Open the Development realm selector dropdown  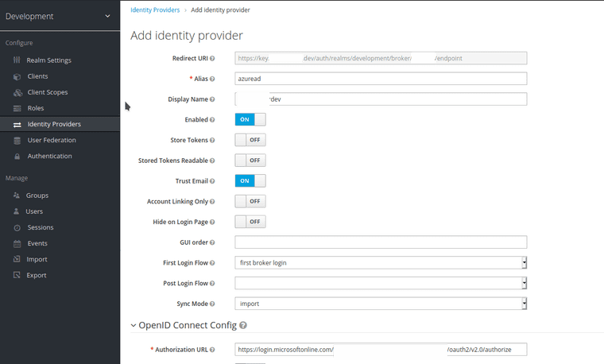[x=60, y=16]
